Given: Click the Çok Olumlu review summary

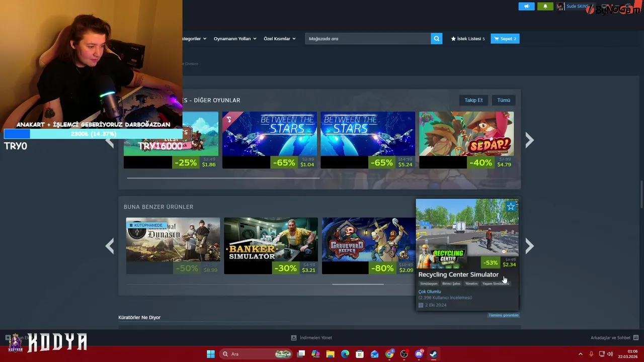Looking at the screenshot, I should click(430, 292).
